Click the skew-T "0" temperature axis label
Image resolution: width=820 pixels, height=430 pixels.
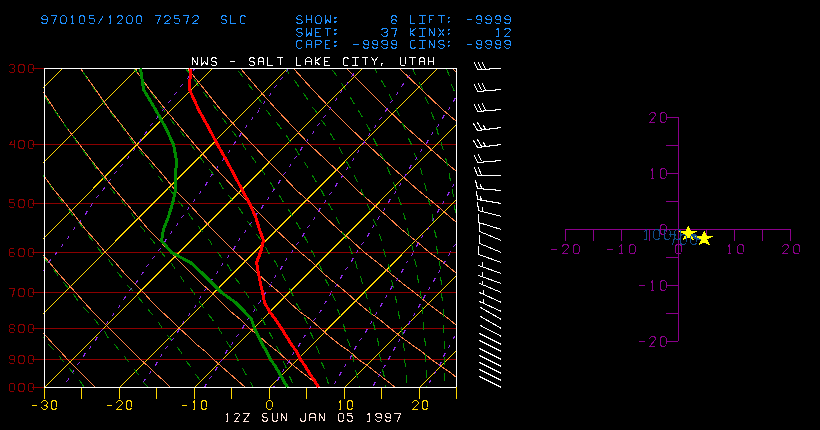(x=270, y=405)
